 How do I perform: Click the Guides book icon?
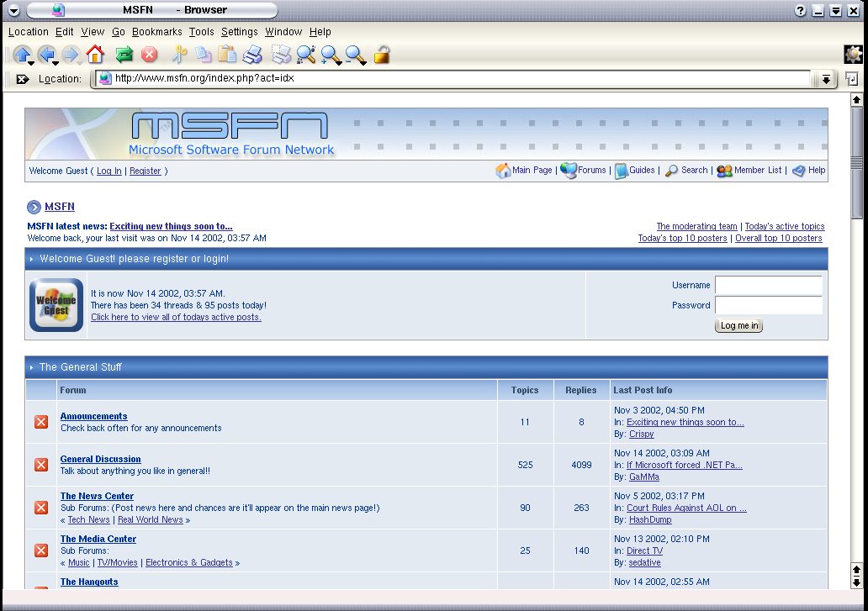pos(621,171)
